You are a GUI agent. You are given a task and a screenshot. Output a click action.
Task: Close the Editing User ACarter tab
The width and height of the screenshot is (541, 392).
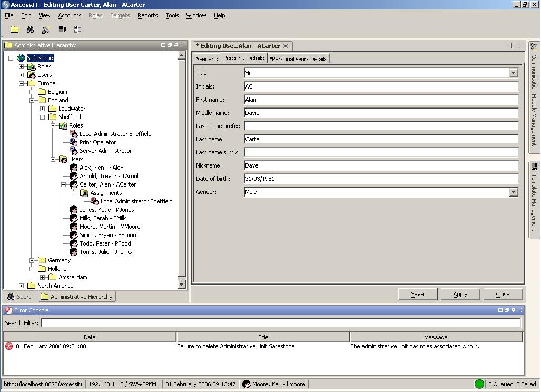[x=286, y=46]
